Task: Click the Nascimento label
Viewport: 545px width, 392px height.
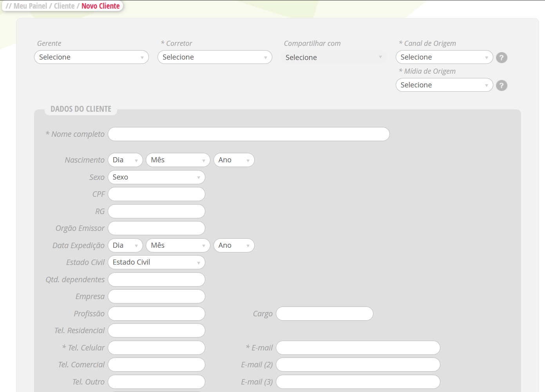Action: (85, 160)
